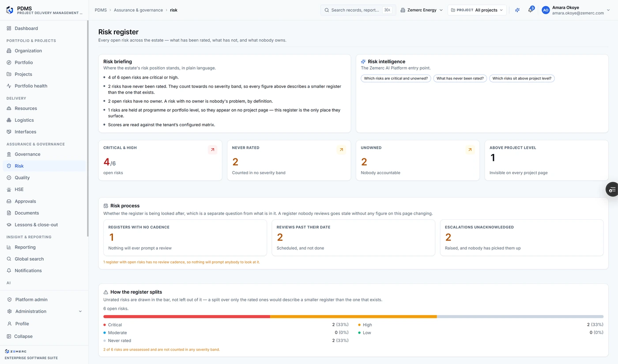
Task: Click the notification bell icon
Action: (x=530, y=10)
